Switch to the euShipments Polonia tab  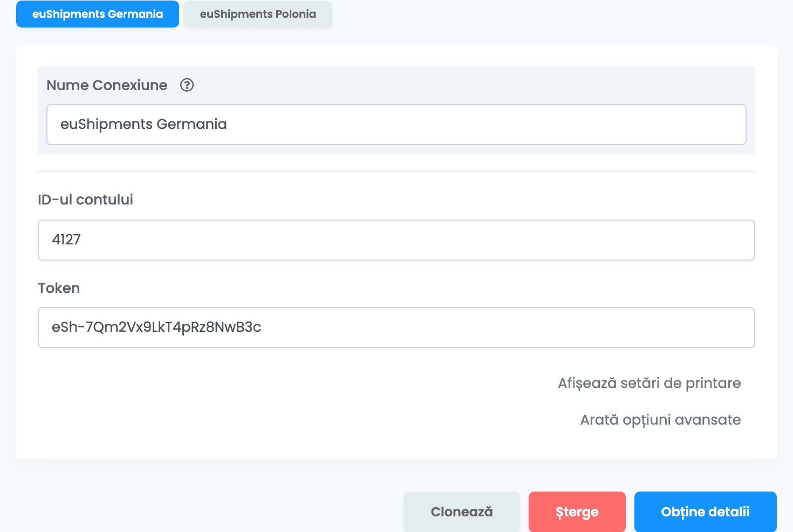click(258, 14)
